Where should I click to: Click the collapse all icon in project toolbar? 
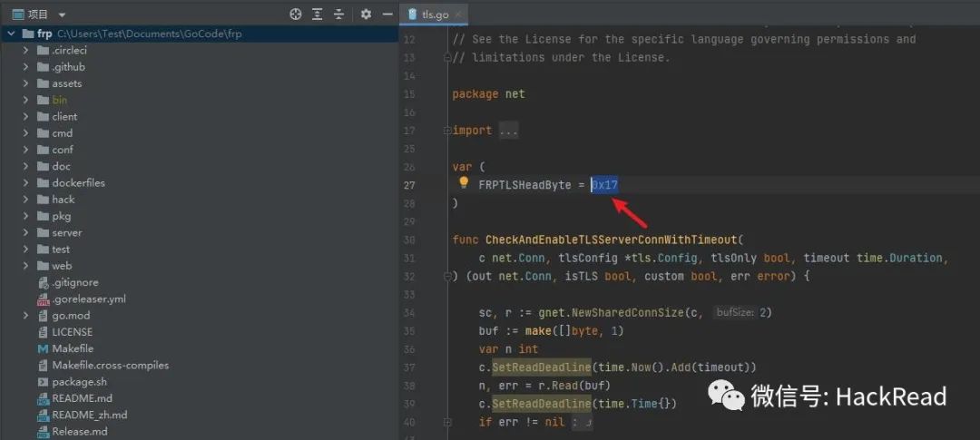(339, 15)
